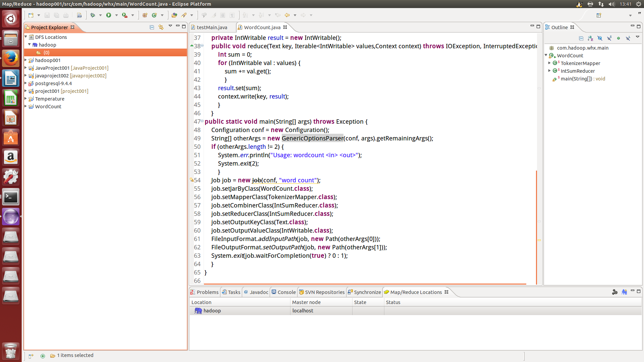Fold the main method at line 47

click(x=202, y=121)
